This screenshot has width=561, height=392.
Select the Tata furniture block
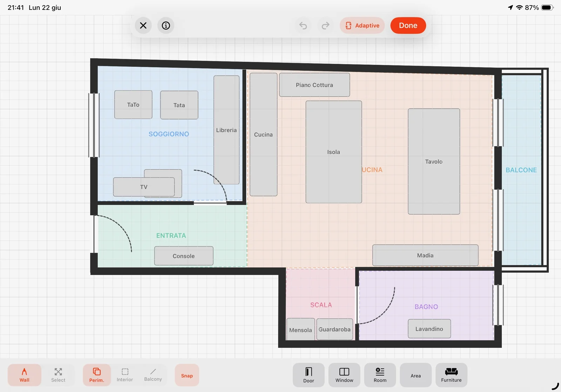179,105
